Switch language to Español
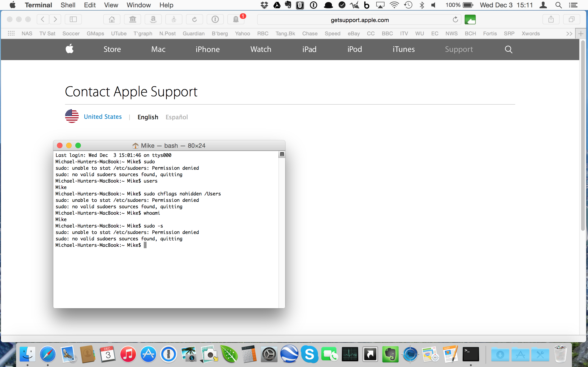 (x=177, y=117)
